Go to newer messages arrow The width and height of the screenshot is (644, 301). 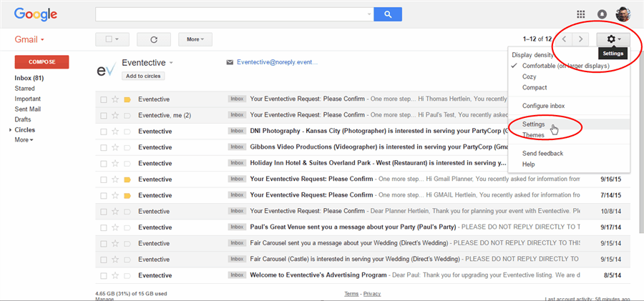565,39
